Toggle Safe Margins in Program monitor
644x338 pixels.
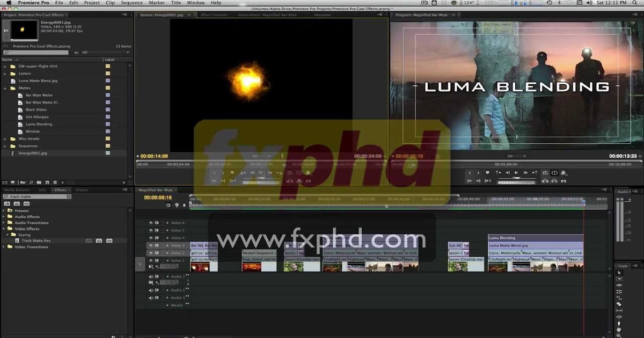click(554, 173)
